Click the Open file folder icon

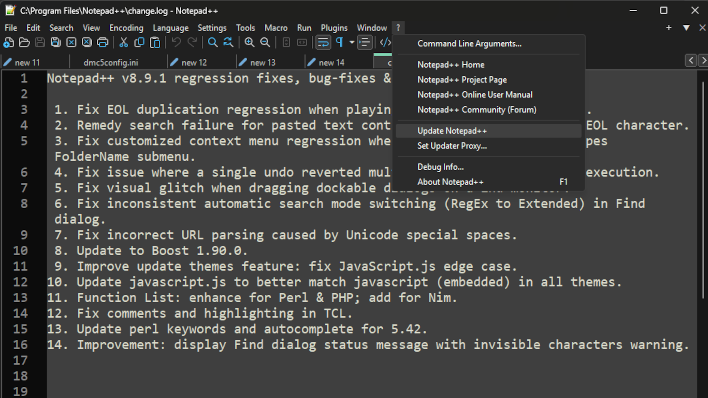point(24,42)
